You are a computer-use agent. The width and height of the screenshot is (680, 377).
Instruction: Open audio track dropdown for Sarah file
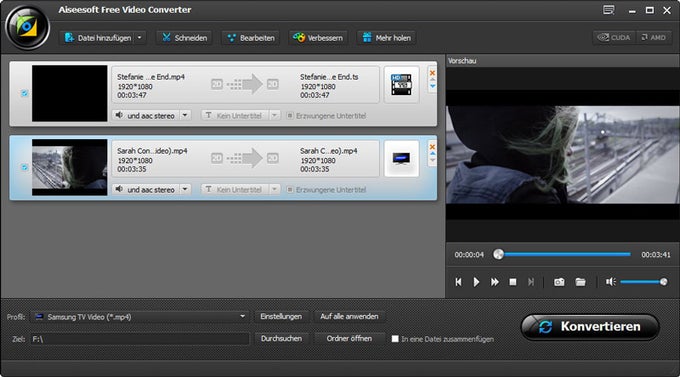pos(185,189)
